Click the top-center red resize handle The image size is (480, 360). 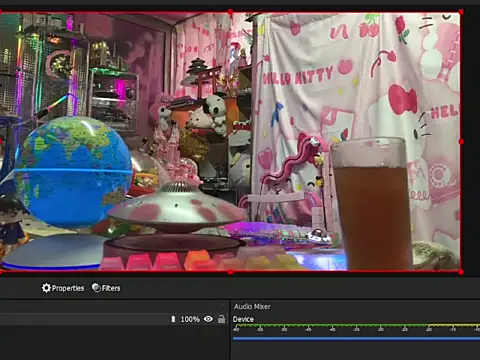coord(230,12)
